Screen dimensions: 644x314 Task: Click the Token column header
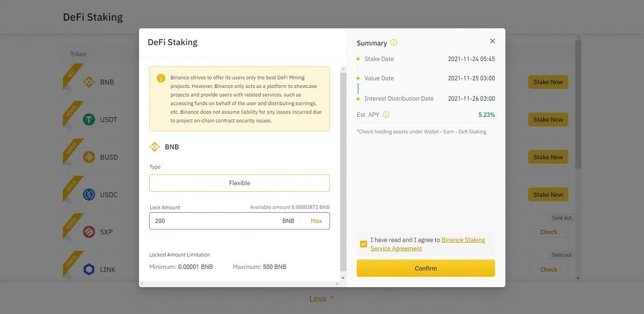pos(78,54)
